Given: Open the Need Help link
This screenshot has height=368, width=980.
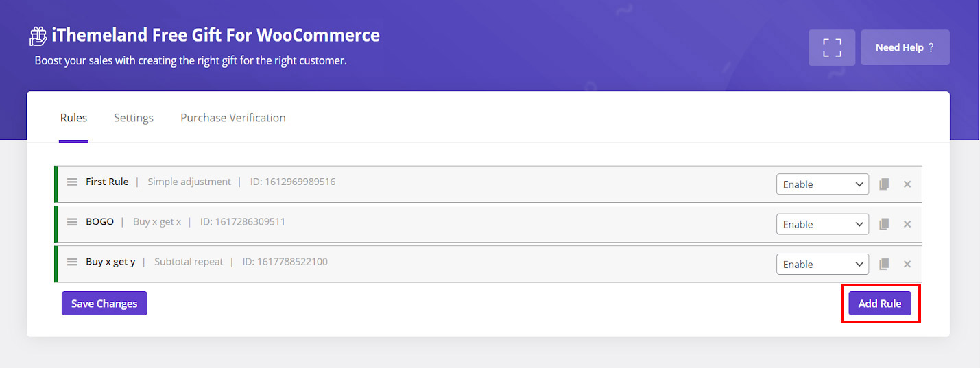Looking at the screenshot, I should [905, 47].
